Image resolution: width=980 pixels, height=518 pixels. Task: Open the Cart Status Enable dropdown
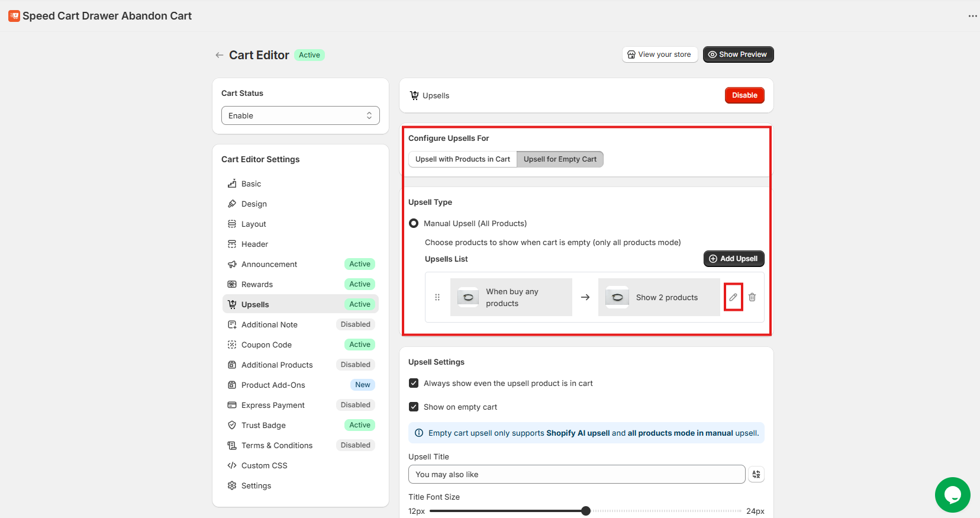tap(301, 115)
